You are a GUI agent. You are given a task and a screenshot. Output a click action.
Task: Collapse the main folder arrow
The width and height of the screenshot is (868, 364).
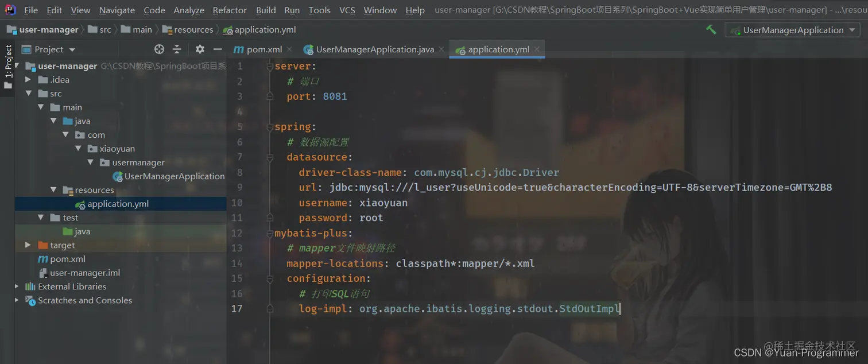(41, 107)
